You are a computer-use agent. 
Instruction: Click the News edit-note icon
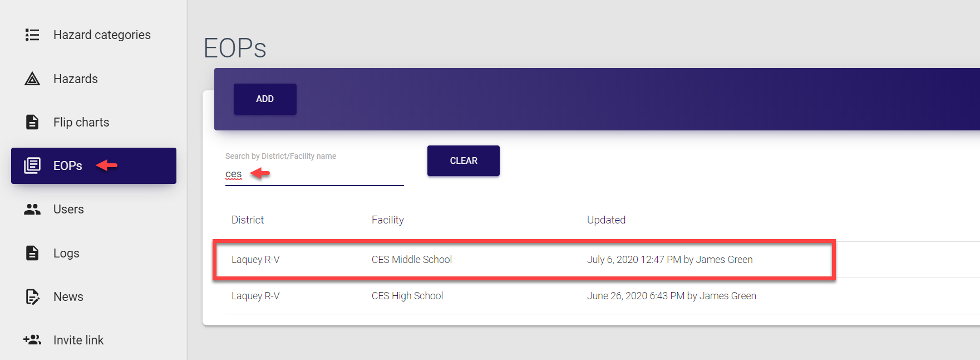[x=32, y=296]
